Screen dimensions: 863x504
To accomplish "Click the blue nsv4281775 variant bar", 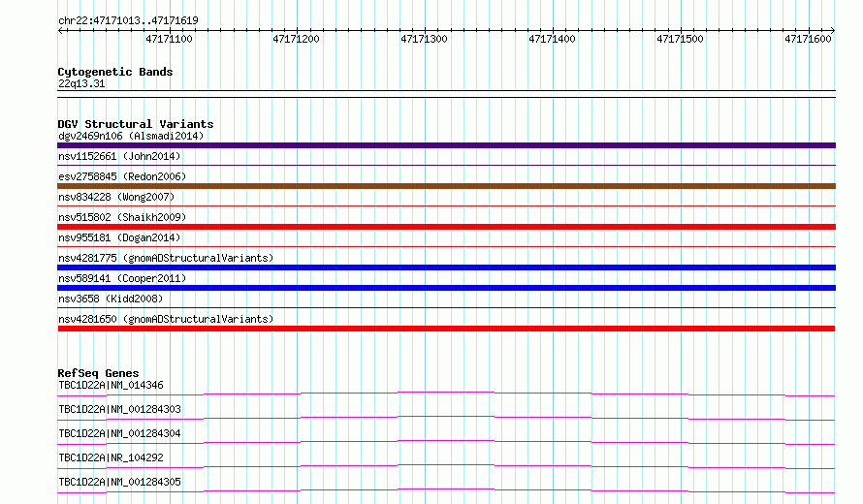I will point(446,268).
